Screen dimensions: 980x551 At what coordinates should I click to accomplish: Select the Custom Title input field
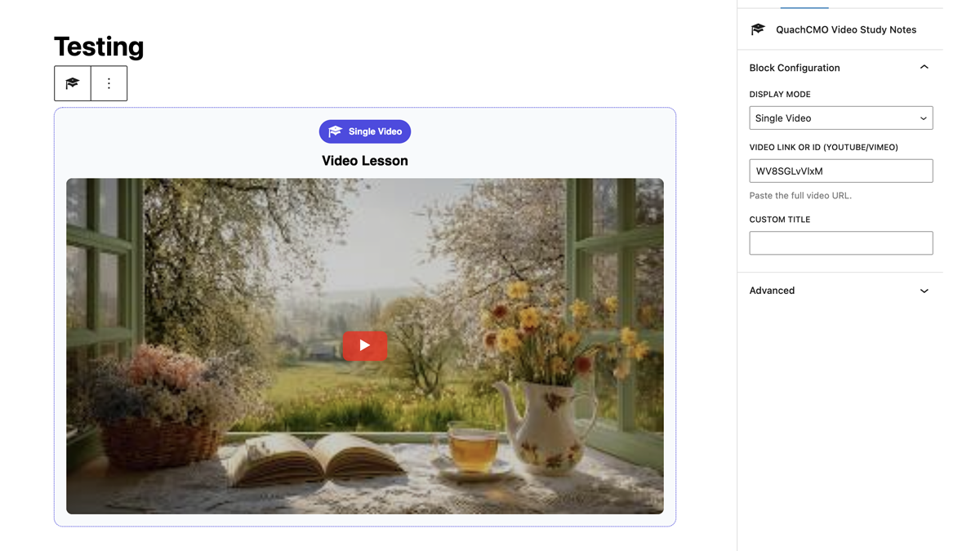point(840,242)
